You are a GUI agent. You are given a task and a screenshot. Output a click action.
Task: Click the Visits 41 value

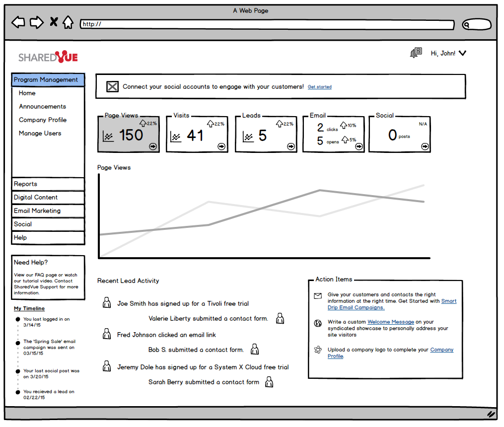tap(195, 136)
